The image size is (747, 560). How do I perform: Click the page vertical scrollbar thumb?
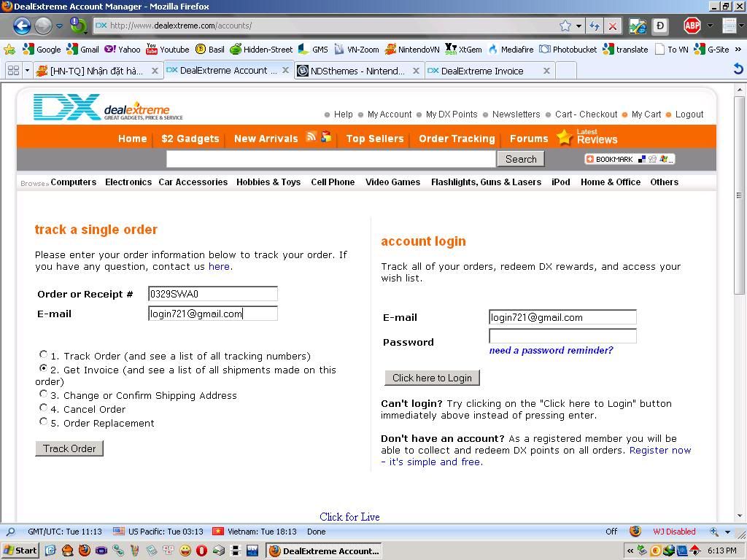[739, 195]
